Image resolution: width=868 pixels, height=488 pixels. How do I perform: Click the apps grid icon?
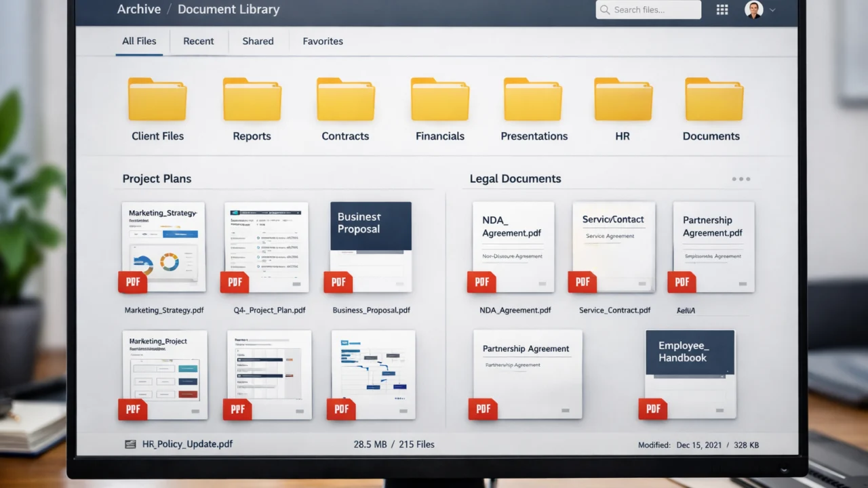(x=722, y=9)
